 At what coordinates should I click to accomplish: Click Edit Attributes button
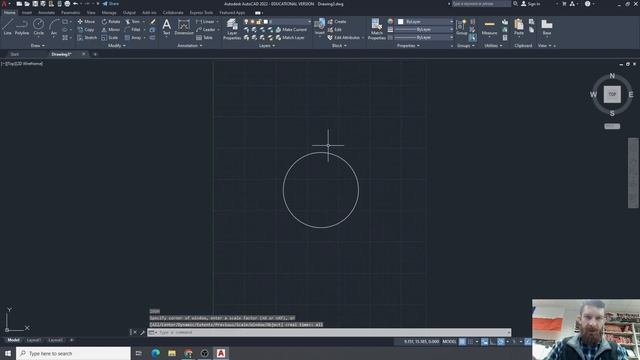pyautogui.click(x=344, y=38)
